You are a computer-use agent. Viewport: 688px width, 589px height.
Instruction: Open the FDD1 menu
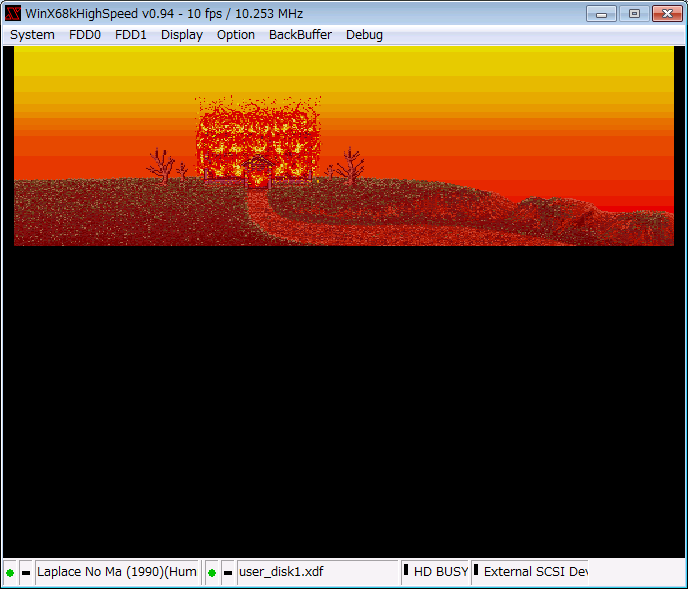pyautogui.click(x=130, y=35)
